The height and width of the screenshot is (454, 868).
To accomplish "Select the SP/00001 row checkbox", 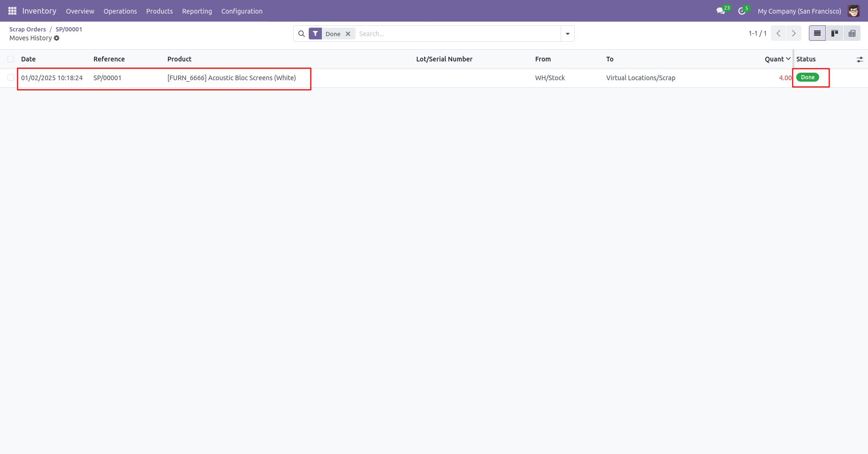I will pyautogui.click(x=11, y=77).
